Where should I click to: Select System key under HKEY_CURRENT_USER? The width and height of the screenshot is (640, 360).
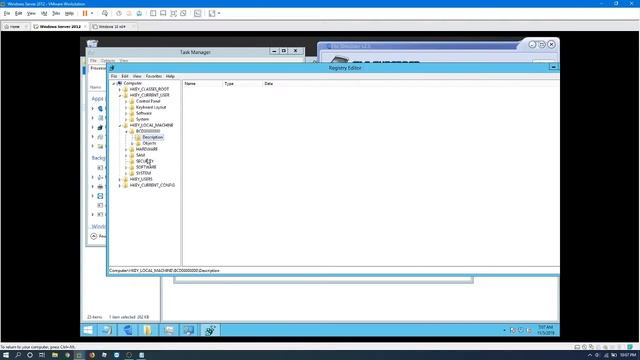(142, 119)
